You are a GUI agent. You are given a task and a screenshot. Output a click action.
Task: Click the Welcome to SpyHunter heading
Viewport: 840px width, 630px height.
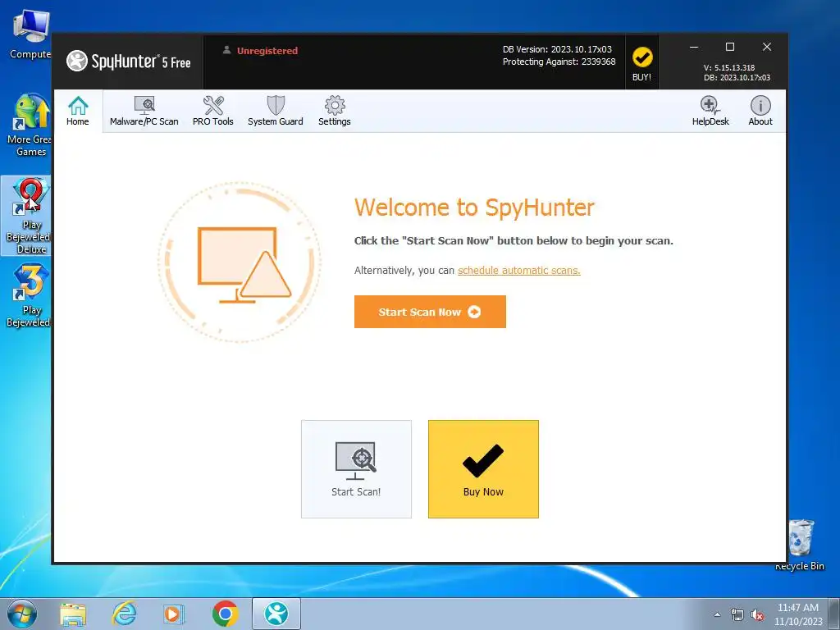tap(474, 208)
